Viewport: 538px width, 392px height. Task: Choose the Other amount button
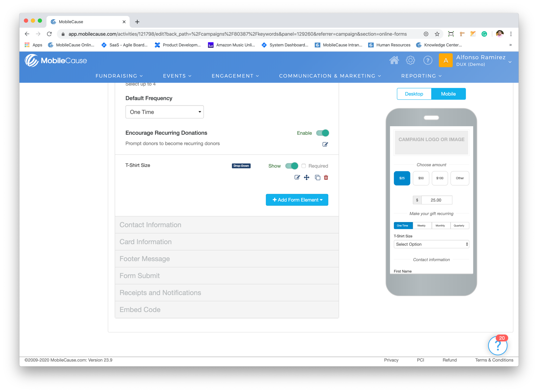coord(460,178)
